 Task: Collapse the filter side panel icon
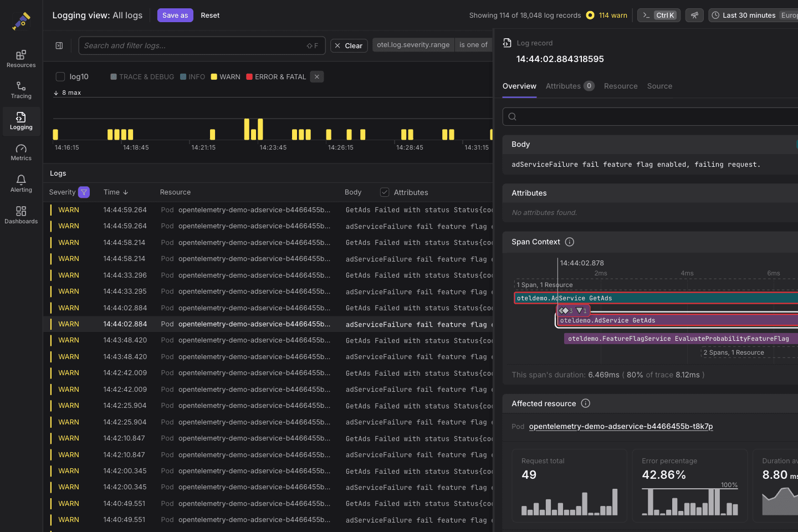(59, 45)
